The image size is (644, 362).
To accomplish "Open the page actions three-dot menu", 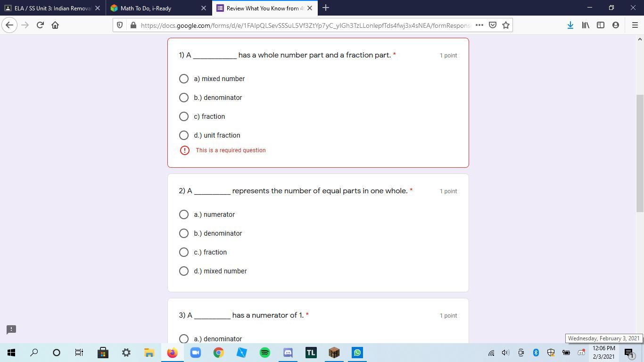I will [479, 25].
